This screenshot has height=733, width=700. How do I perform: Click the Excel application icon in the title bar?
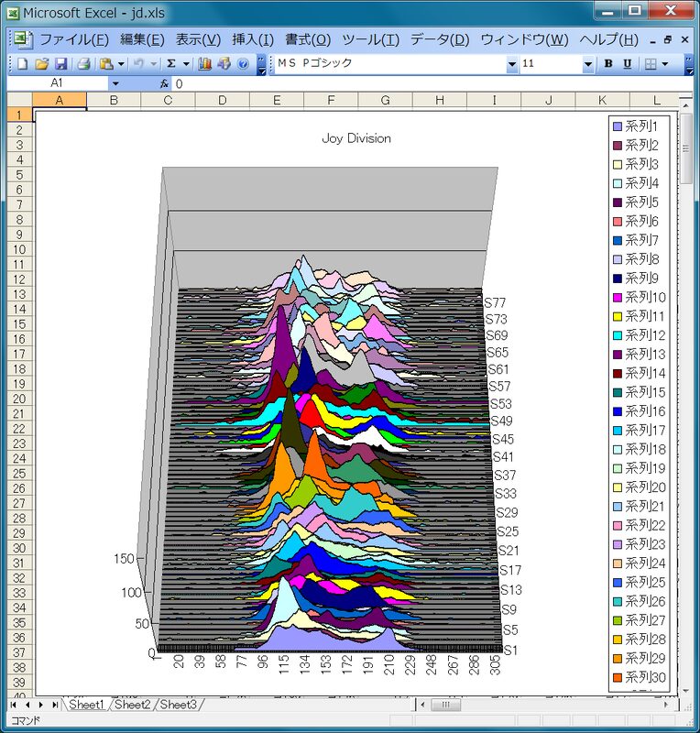click(x=13, y=13)
